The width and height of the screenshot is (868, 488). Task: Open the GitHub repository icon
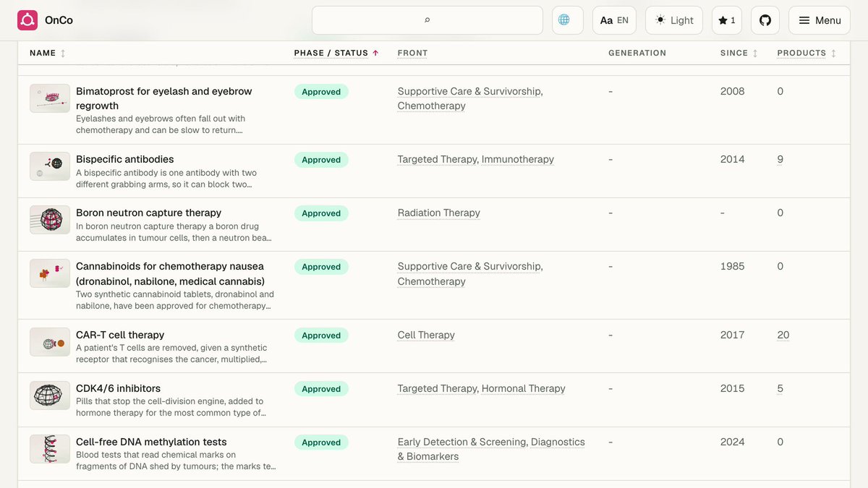click(x=765, y=20)
